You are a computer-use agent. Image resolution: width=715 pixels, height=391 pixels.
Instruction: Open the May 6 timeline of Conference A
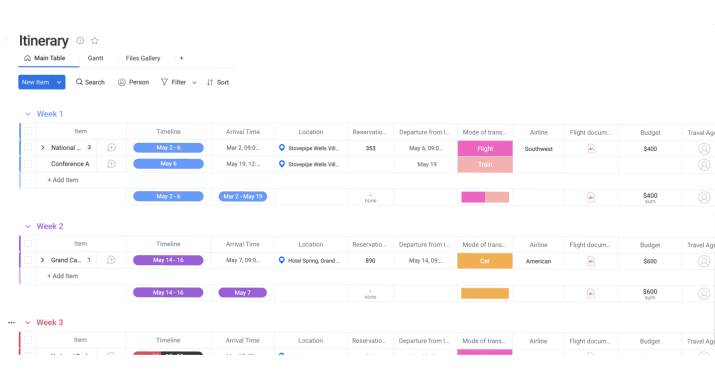168,164
